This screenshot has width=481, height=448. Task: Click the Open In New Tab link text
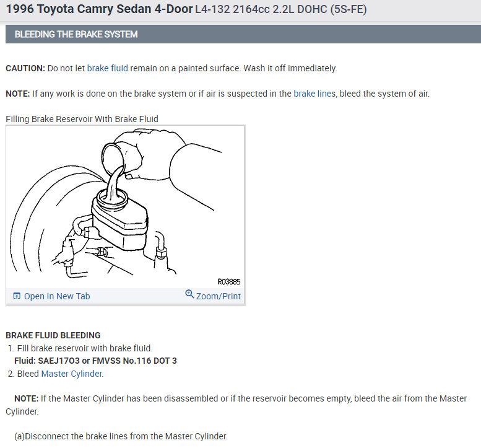[57, 296]
